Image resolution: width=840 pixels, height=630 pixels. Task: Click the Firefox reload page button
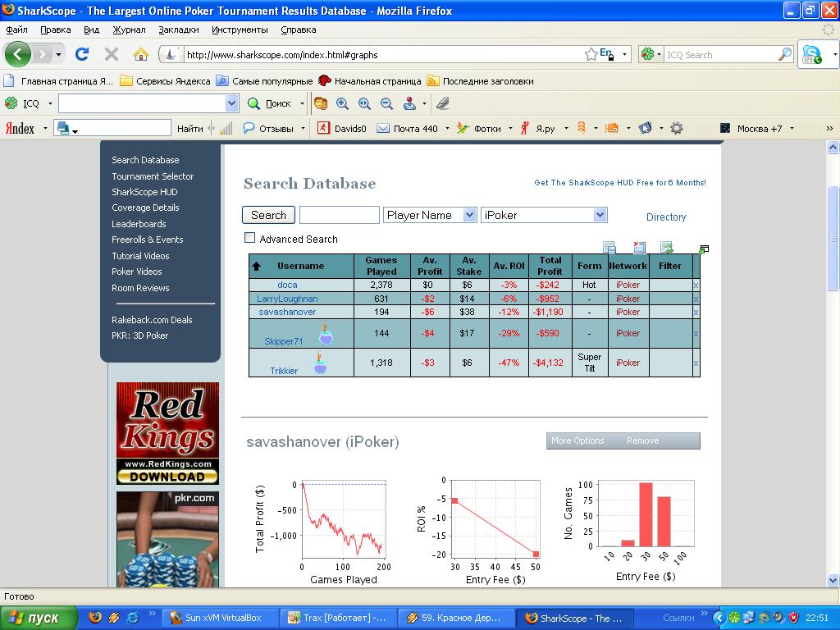[x=81, y=54]
